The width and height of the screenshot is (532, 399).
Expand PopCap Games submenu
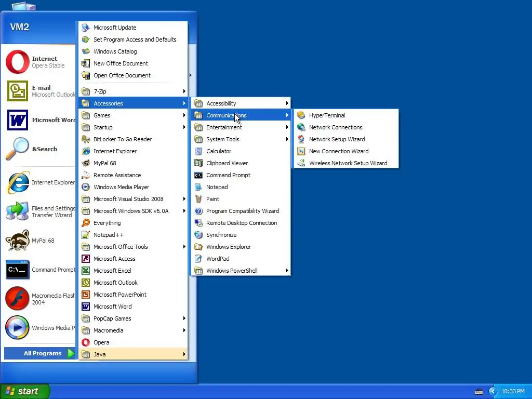(x=133, y=318)
